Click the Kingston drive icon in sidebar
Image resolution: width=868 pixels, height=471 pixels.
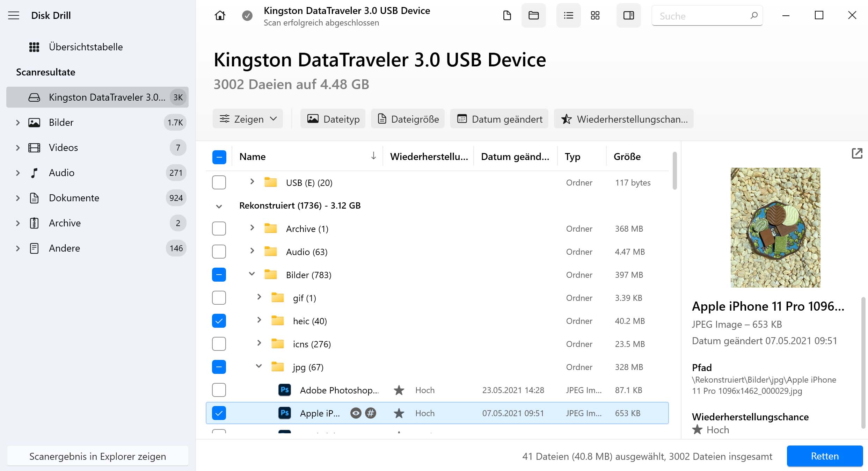34,97
